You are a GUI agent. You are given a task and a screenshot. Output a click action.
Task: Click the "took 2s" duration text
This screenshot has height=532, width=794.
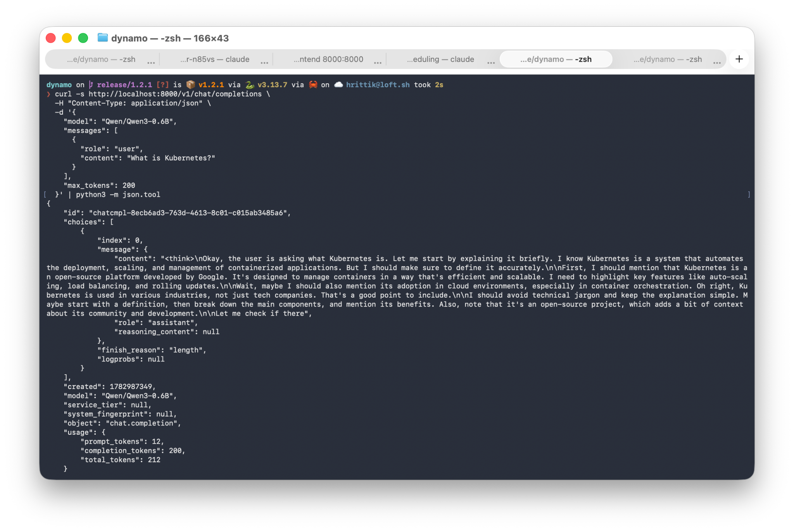point(428,85)
